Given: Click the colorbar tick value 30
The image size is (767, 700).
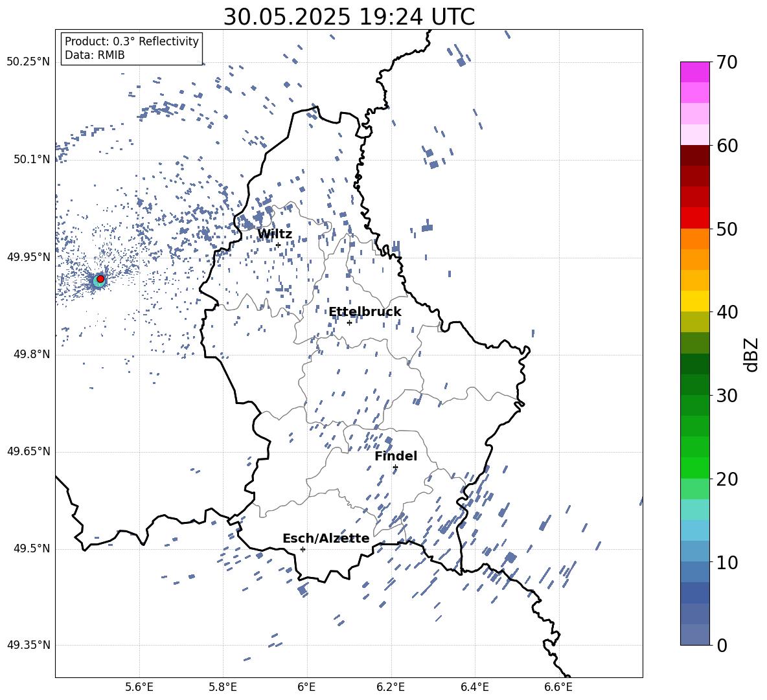Looking at the screenshot, I should (x=727, y=396).
